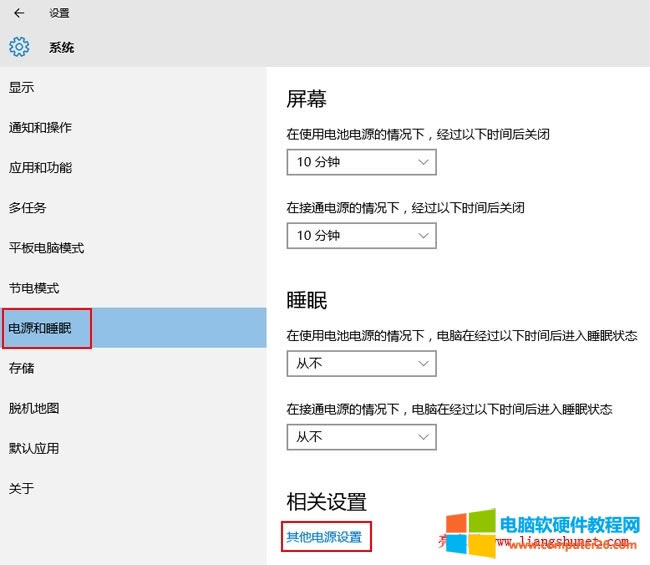Click the back arrow in title bar
The height and width of the screenshot is (565, 650).
tap(19, 14)
